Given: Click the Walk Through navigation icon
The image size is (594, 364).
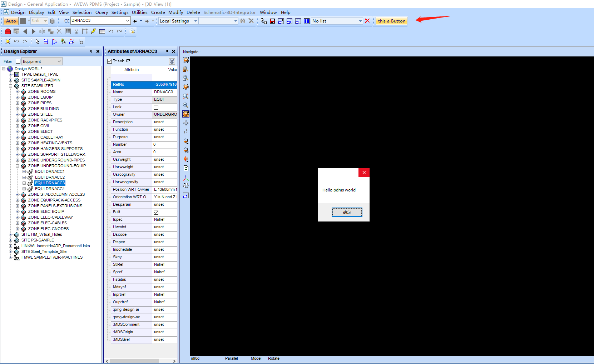Looking at the screenshot, I should pos(186,131).
